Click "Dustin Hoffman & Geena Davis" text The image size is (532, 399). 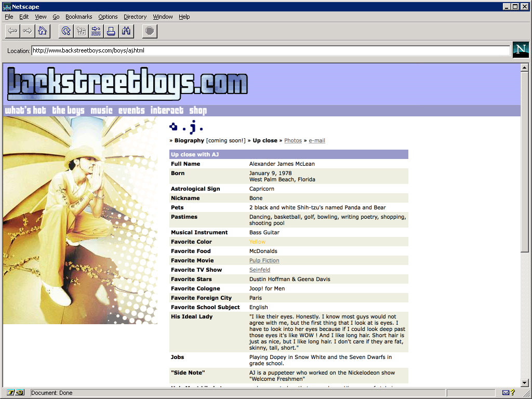point(290,279)
